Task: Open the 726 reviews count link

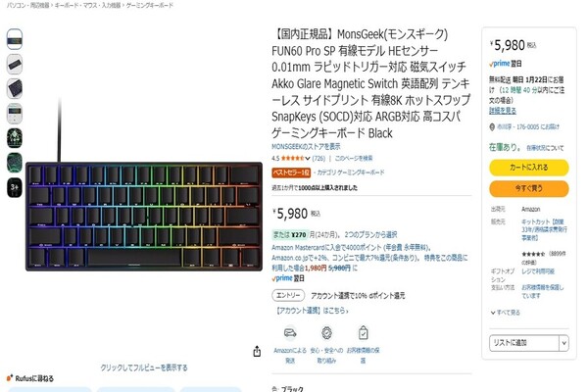Action: [x=318, y=159]
